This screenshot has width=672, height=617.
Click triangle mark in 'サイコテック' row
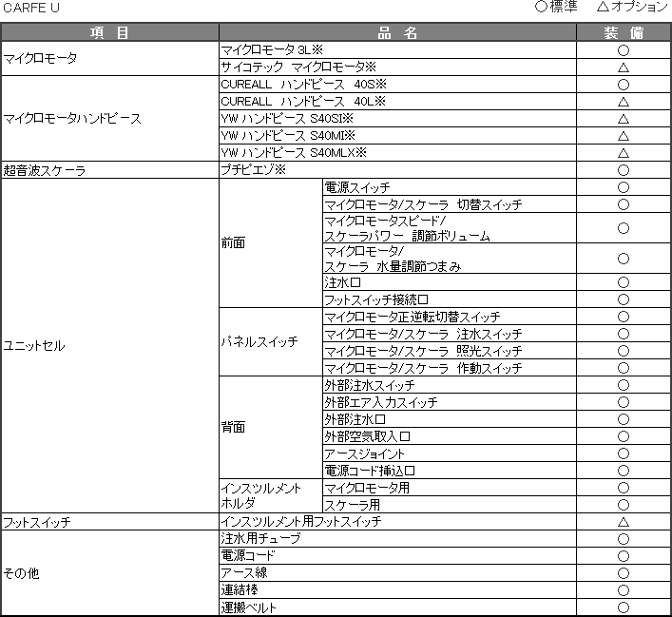(x=624, y=67)
